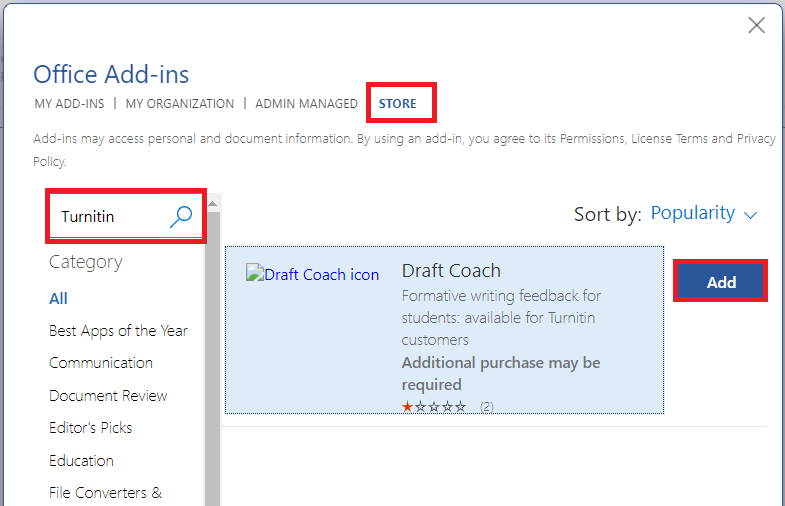Open the Draft Coach icon link

pos(312,274)
